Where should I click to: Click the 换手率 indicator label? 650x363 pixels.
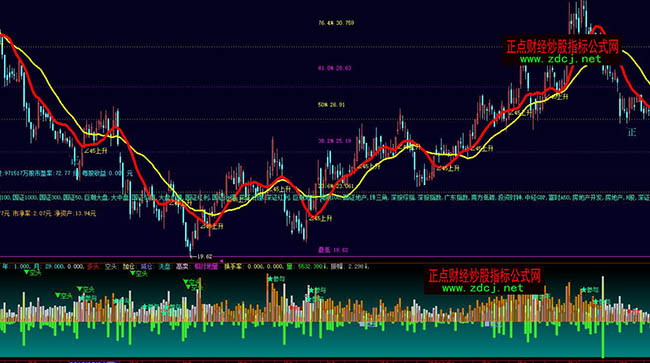point(233,266)
